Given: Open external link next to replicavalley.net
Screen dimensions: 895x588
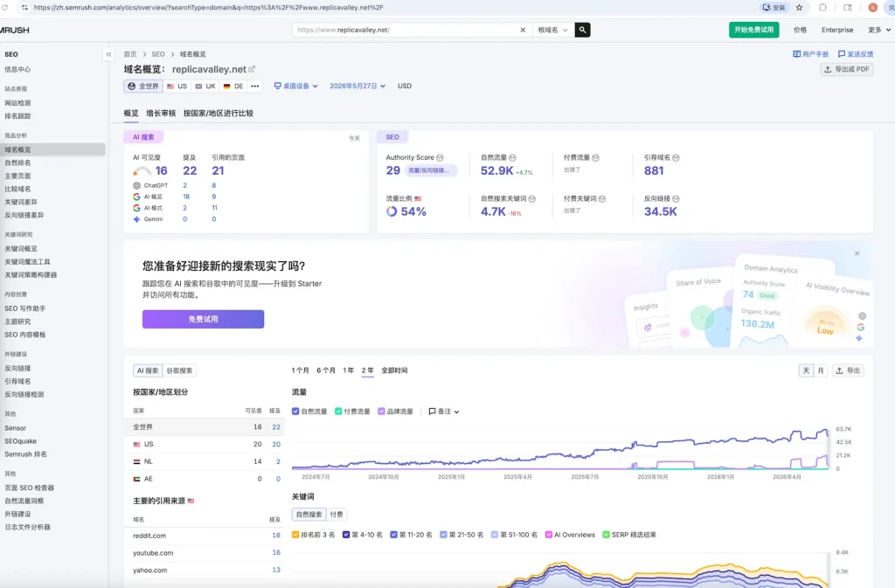Looking at the screenshot, I should point(252,69).
